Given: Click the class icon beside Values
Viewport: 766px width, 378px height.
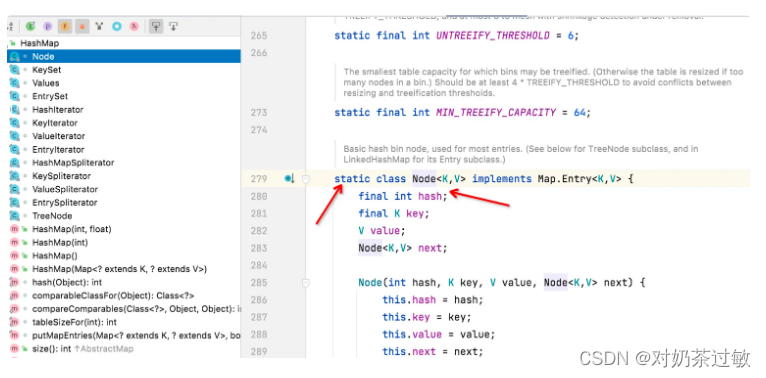Looking at the screenshot, I should (x=15, y=83).
